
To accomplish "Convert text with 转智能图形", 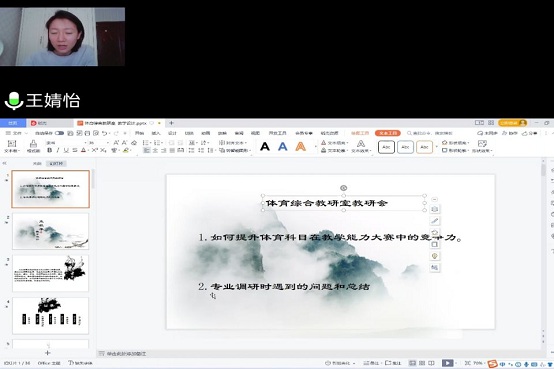I will [x=235, y=151].
